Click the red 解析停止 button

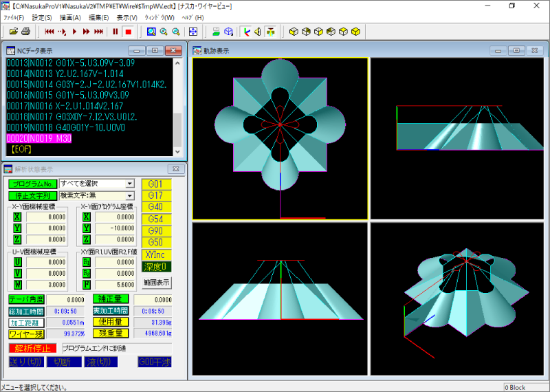[x=32, y=349]
